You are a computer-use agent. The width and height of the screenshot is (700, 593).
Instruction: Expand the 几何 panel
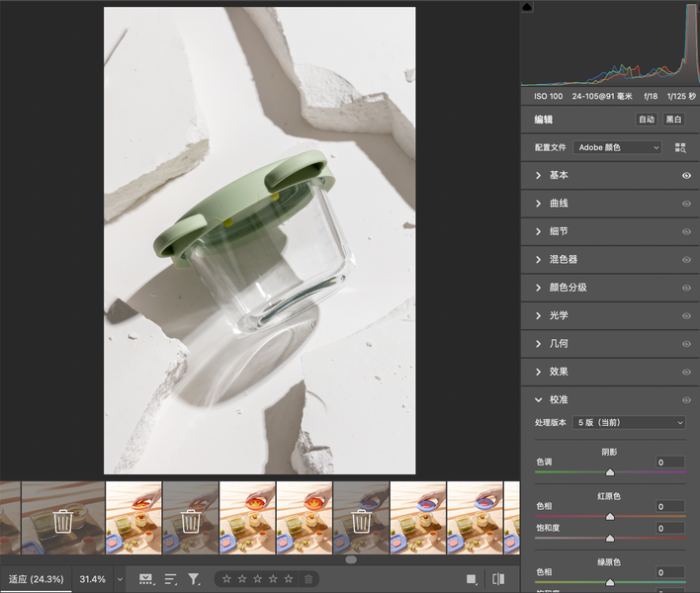pyautogui.click(x=539, y=344)
